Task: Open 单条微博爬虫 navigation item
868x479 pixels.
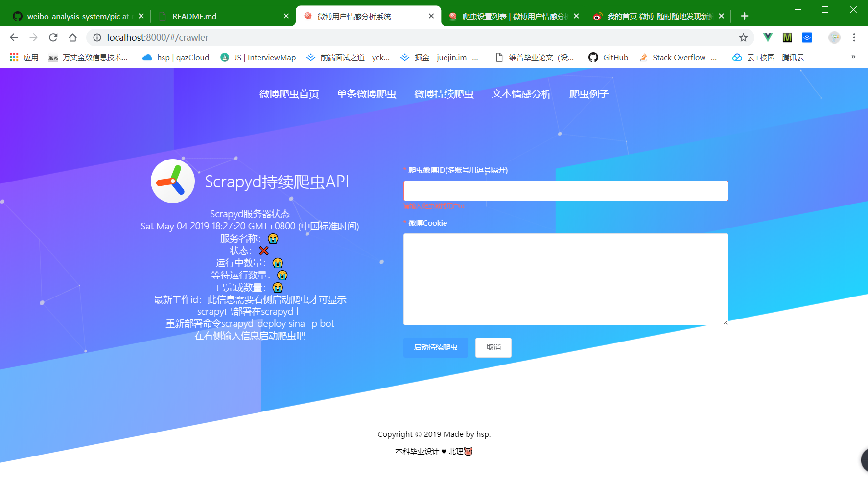Action: click(367, 94)
